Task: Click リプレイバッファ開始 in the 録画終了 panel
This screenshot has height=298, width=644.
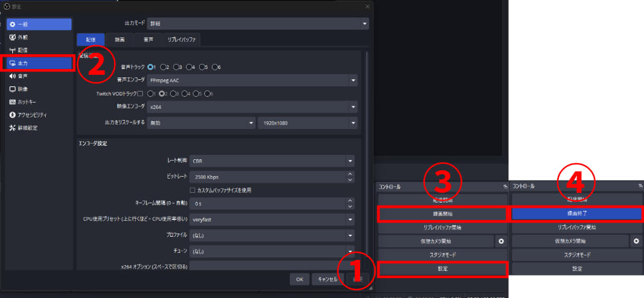Action: click(x=576, y=227)
